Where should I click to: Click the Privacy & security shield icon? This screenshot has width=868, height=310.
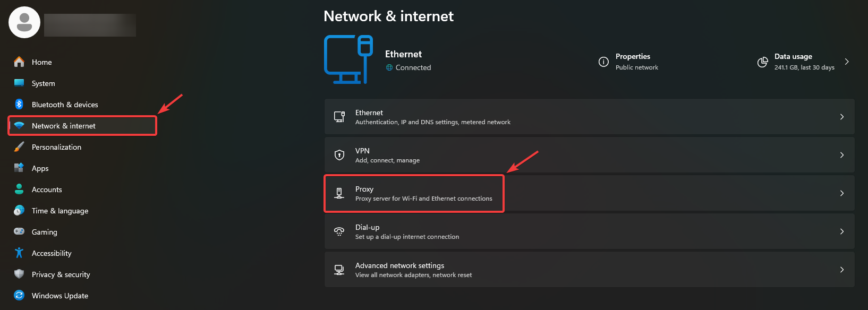pyautogui.click(x=19, y=274)
